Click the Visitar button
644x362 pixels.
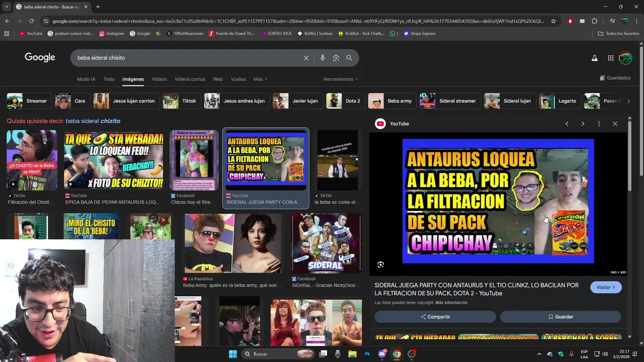click(x=606, y=287)
